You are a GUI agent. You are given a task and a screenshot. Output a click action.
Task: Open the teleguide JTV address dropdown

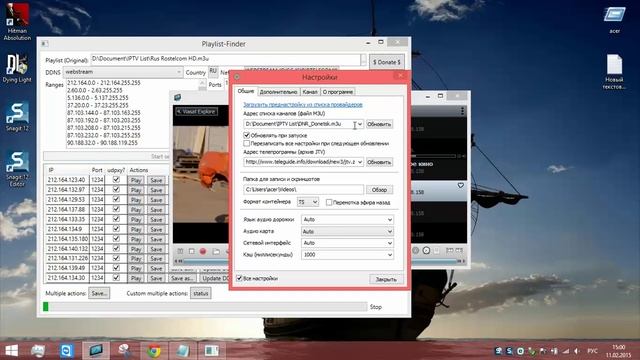coord(360,162)
